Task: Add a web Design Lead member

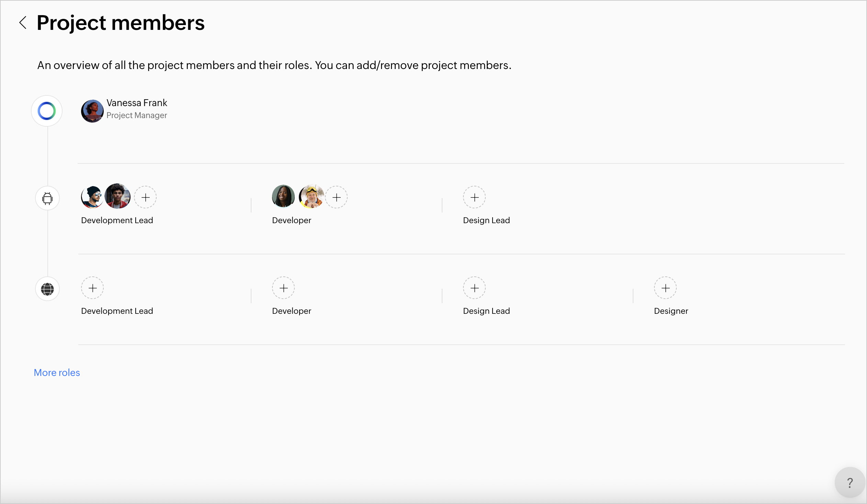Action: tap(474, 288)
